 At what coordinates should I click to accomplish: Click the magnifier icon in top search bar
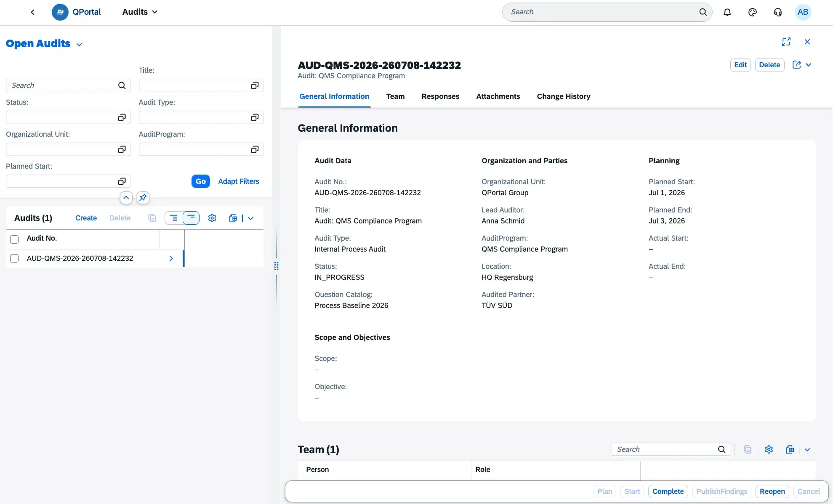pos(703,12)
